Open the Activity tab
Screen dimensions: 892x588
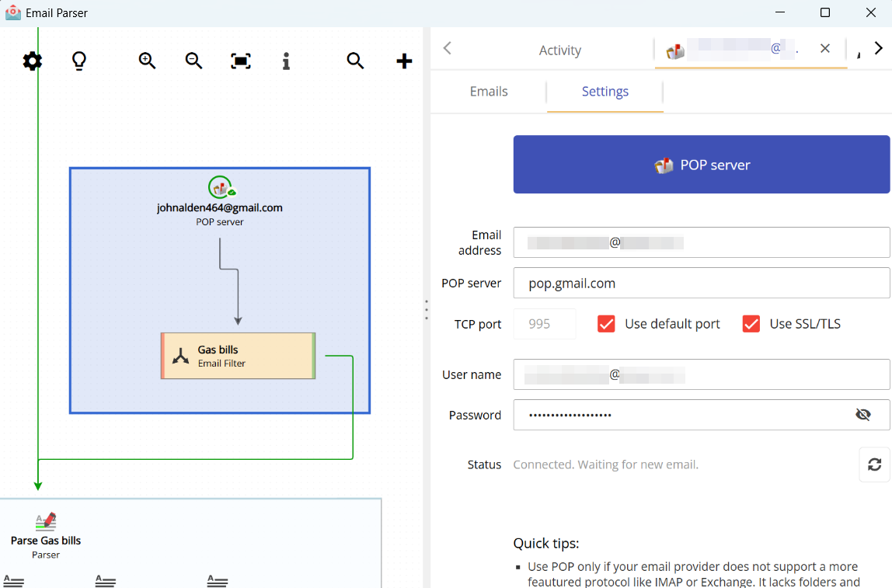coord(559,50)
